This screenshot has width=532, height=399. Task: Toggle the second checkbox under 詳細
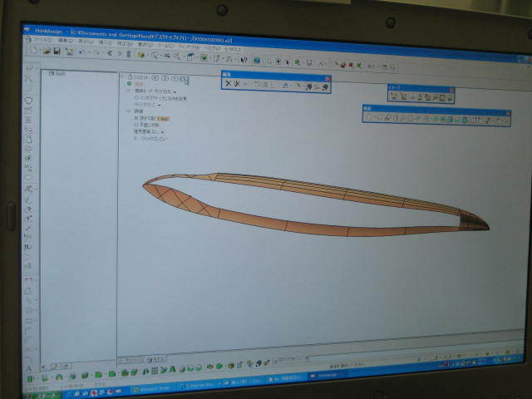click(x=136, y=125)
